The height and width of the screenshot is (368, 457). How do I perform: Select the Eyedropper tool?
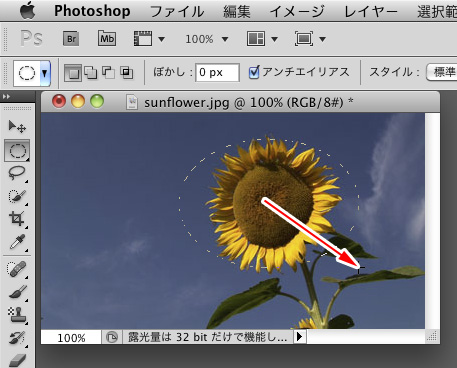pos(17,242)
